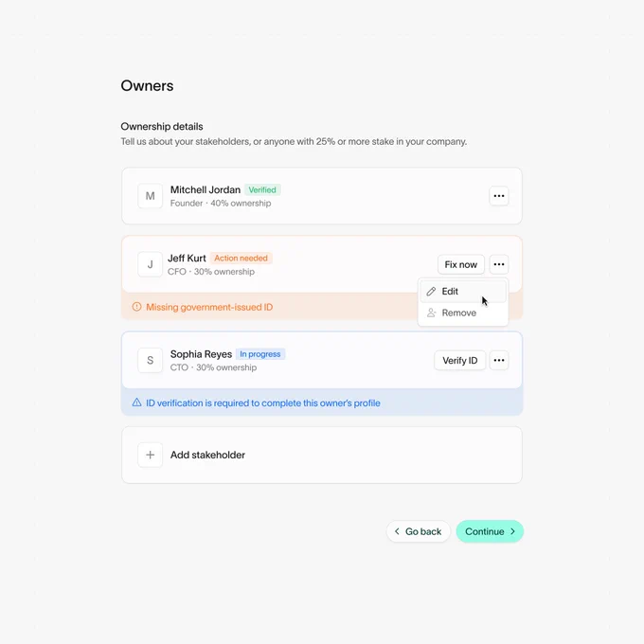This screenshot has width=644, height=644.
Task: Click the Missing government-issued ID message
Action: [x=209, y=307]
